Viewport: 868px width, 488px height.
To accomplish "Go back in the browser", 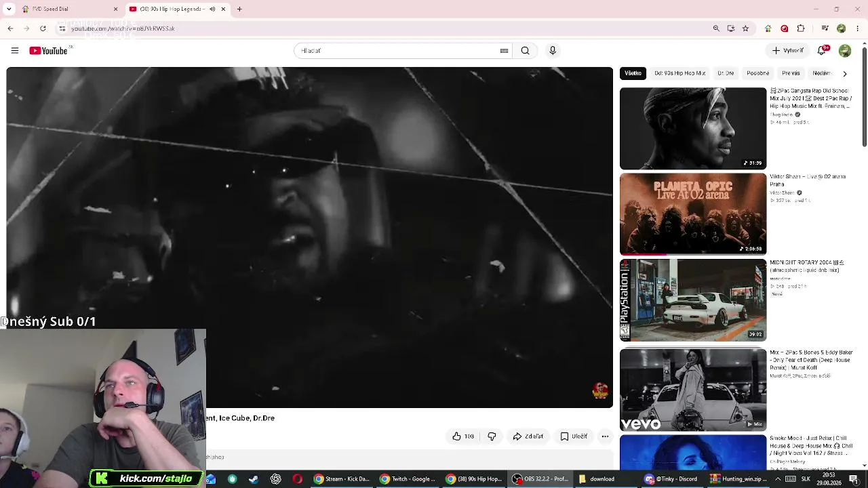I will point(10,28).
